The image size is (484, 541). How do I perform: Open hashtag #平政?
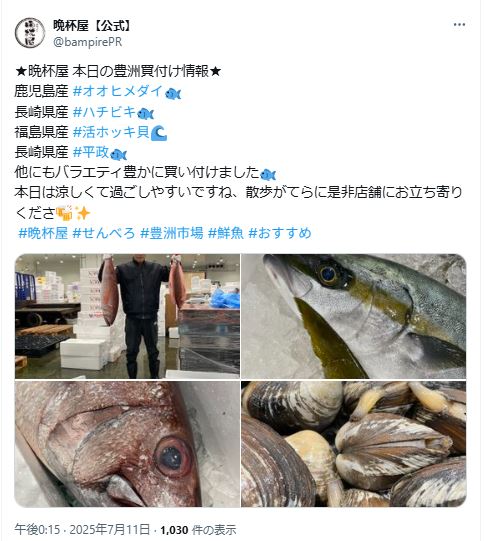(x=91, y=152)
